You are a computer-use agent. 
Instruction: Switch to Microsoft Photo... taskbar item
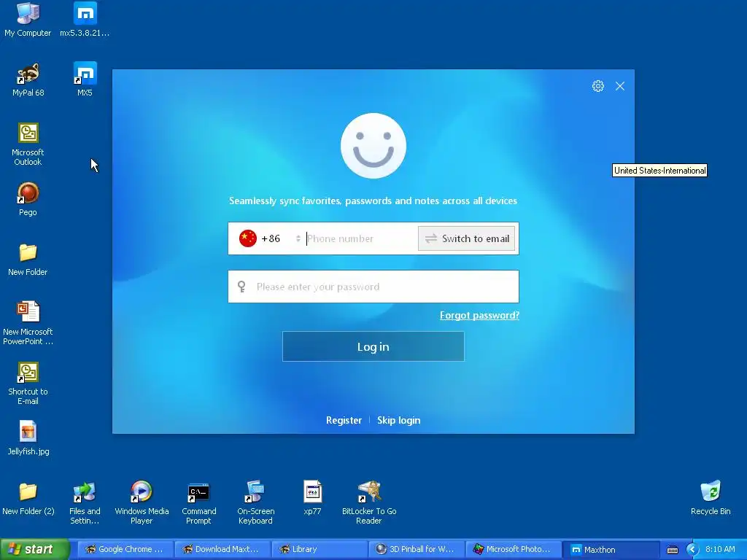click(x=514, y=549)
